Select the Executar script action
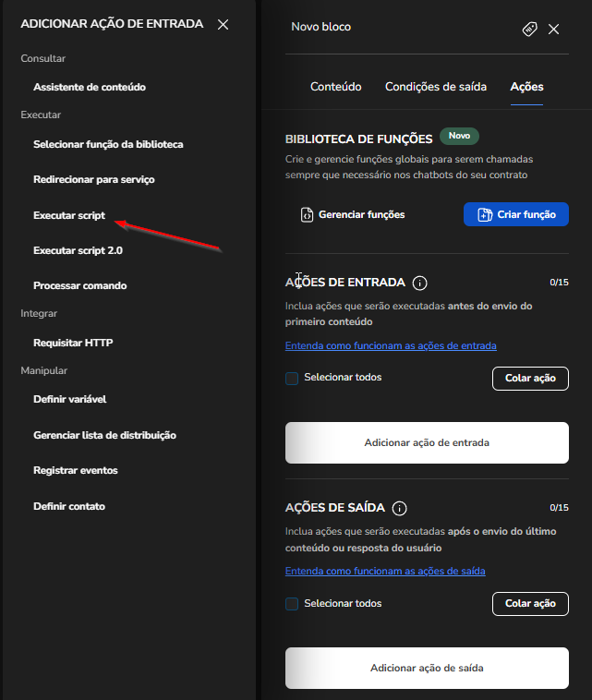 click(x=69, y=215)
